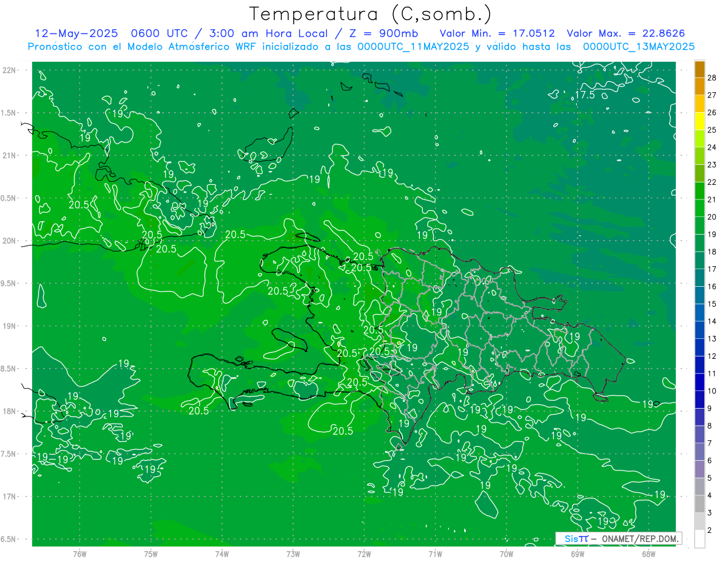Viewport: 728px width, 562px height.
Task: Click the blue "SisTT" logo text
Action: coord(576,538)
